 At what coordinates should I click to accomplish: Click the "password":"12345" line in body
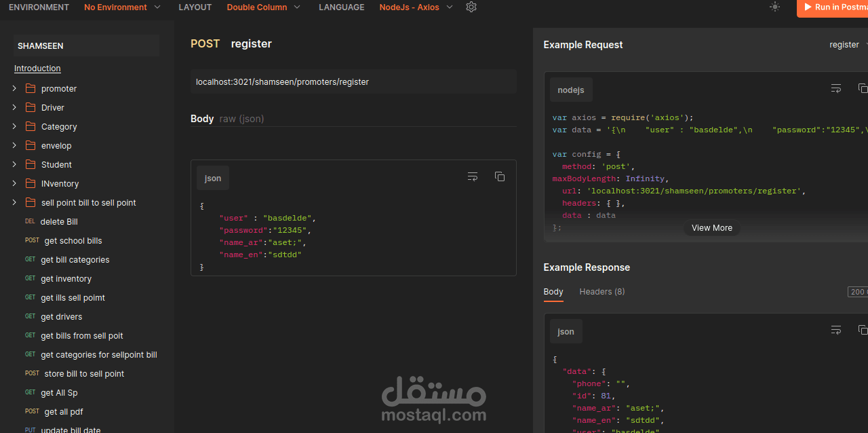[265, 231]
